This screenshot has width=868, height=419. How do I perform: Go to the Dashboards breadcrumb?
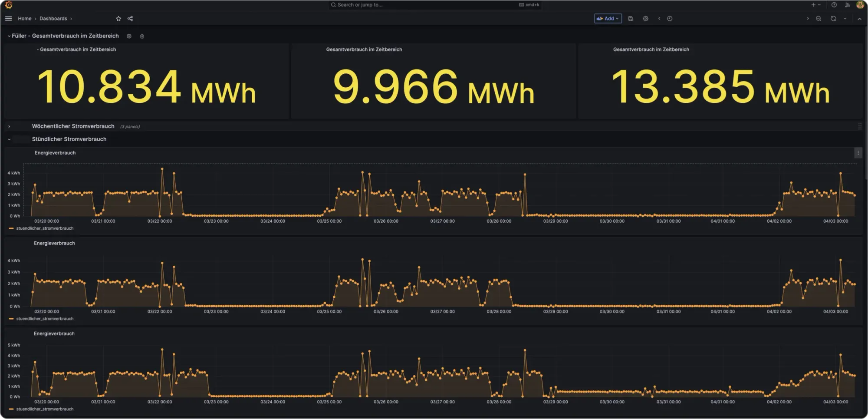click(53, 19)
